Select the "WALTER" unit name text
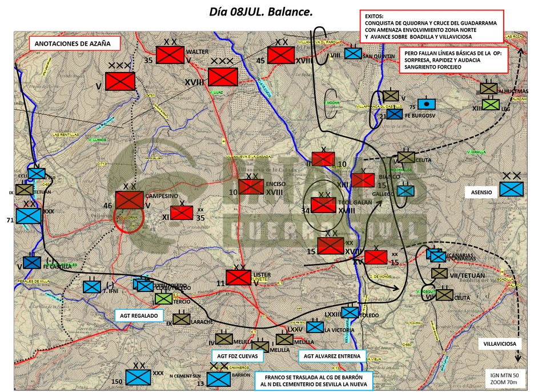Screen dimensions: 534x392 point(197,52)
